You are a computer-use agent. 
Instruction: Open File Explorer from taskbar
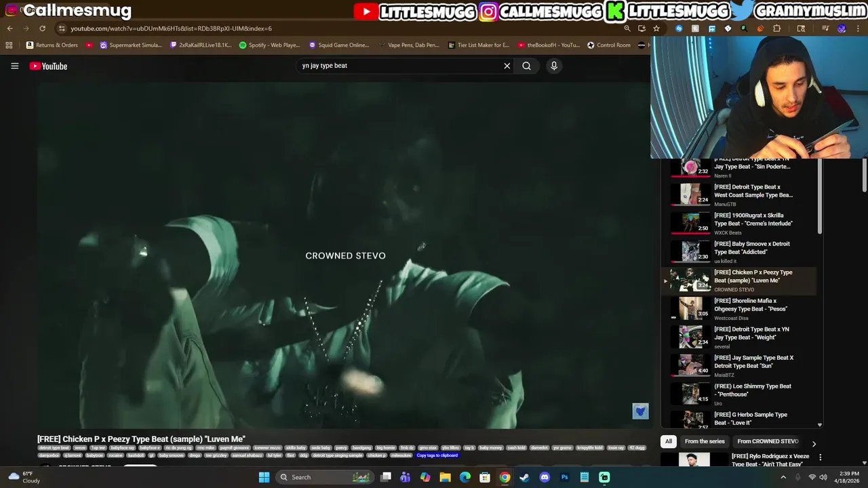445,477
